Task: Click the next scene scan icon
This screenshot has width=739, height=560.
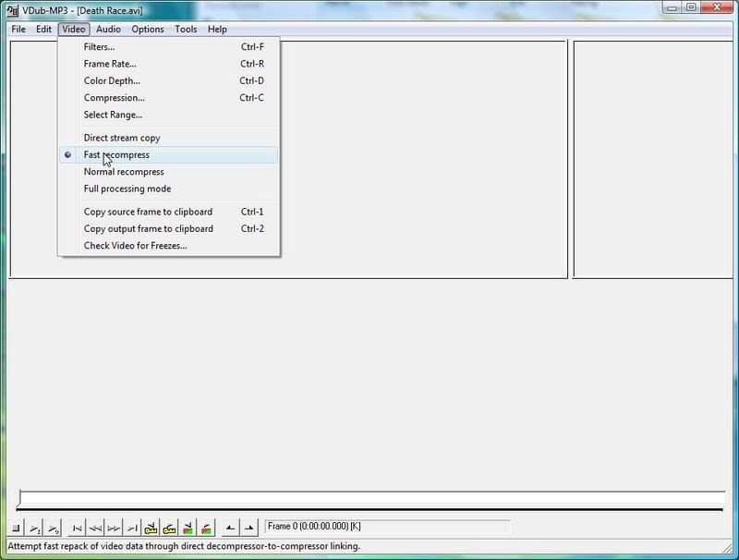Action: coord(206,528)
